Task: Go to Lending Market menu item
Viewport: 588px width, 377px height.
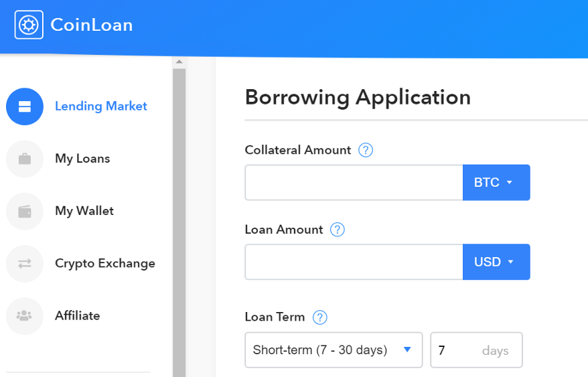Action: pos(101,106)
